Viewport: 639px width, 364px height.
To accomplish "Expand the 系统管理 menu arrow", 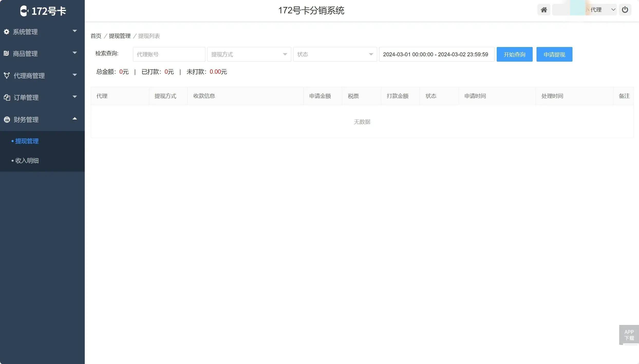I will [x=75, y=31].
